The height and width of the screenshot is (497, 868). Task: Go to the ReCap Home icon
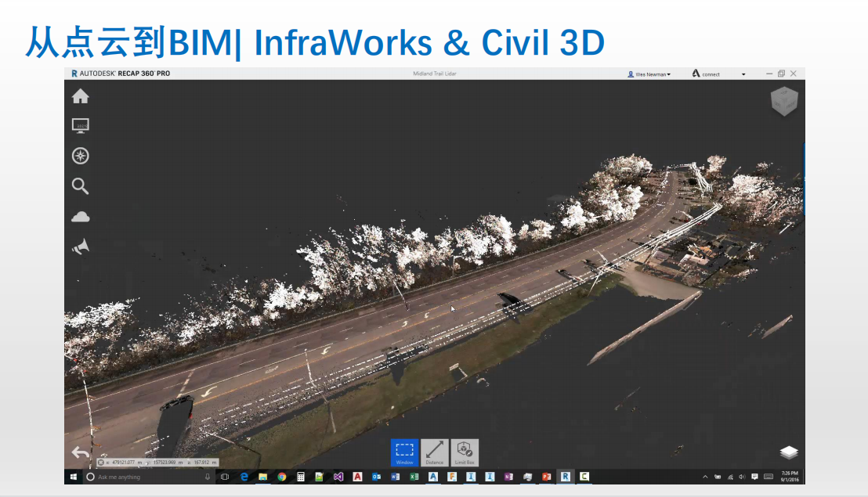coord(80,96)
